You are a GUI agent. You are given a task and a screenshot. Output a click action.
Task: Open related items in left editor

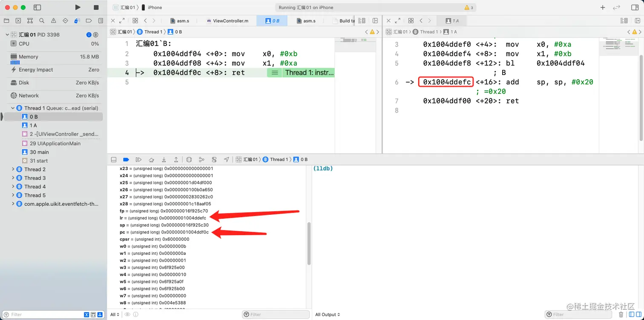[x=135, y=20]
